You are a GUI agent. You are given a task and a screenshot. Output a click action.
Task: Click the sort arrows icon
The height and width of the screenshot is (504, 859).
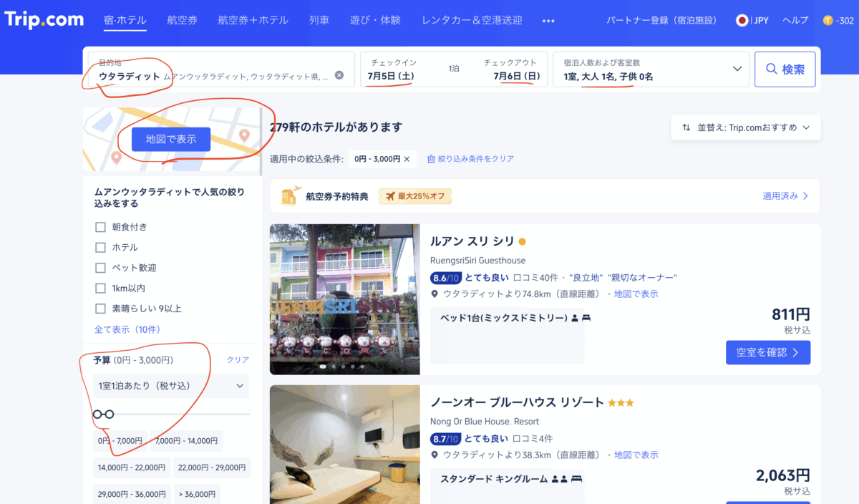click(686, 127)
